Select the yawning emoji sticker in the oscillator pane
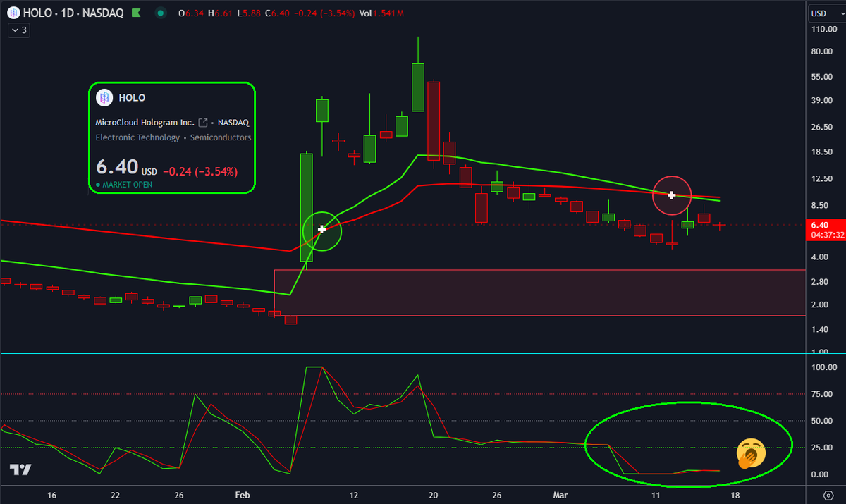Image resolution: width=846 pixels, height=504 pixels. [x=749, y=454]
